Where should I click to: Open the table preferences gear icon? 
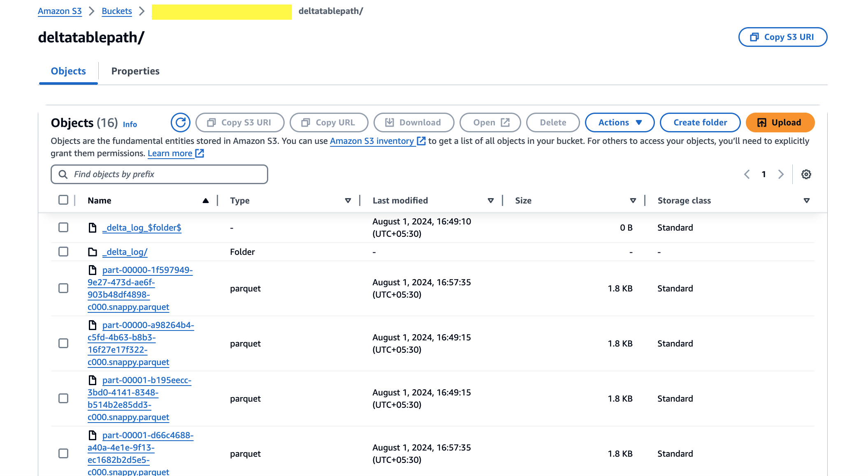806,174
